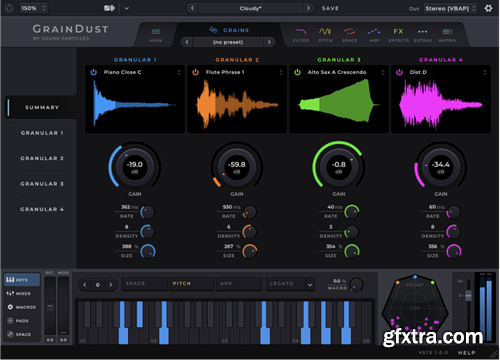Adjust Granular 1 Size knob
Image resolution: width=500 pixels, height=360 pixels.
[148, 251]
